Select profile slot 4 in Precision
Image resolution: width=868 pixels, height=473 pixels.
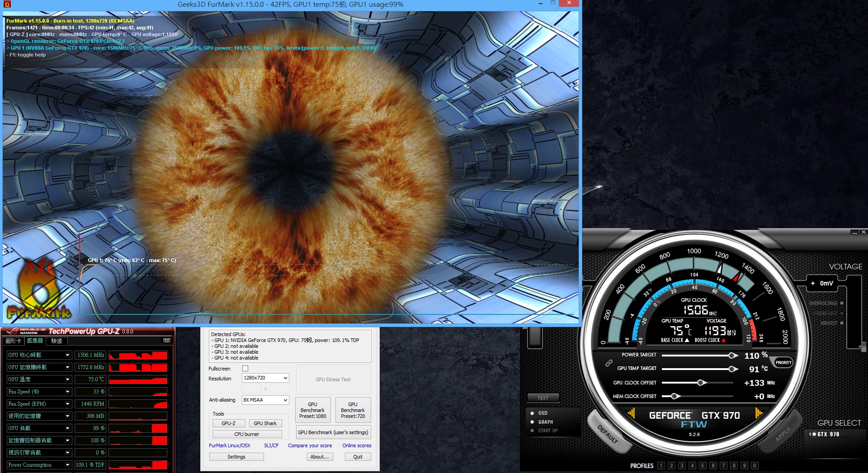point(692,466)
